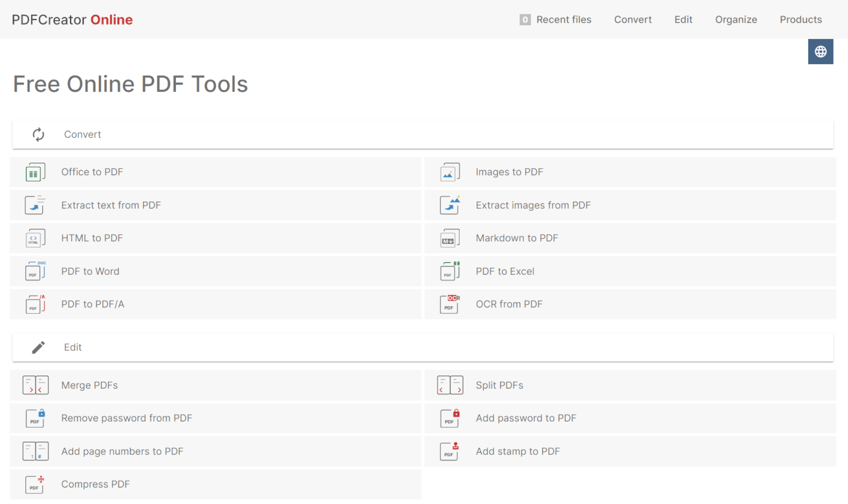Viewport: 848px width, 504px height.
Task: Open Add password to PDF
Action: [x=630, y=418]
